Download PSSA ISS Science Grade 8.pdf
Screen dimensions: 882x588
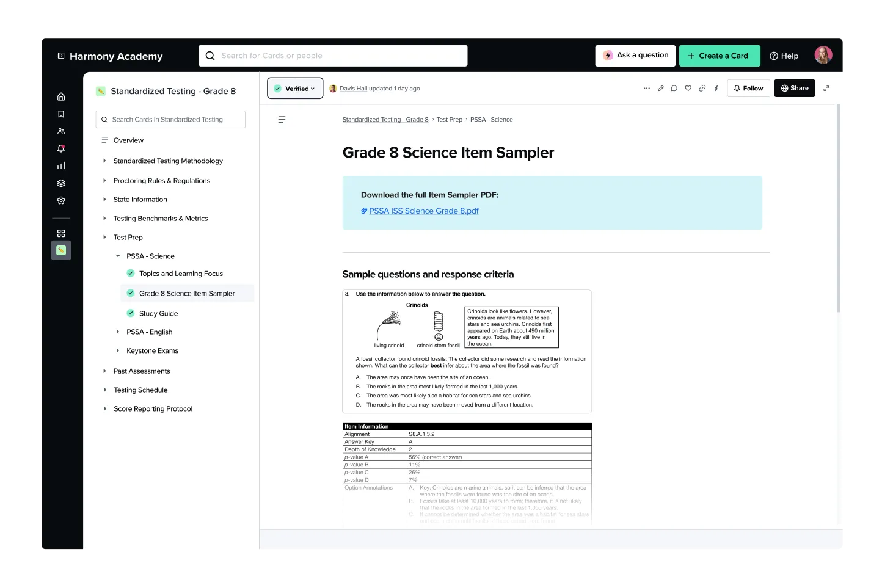pos(423,211)
